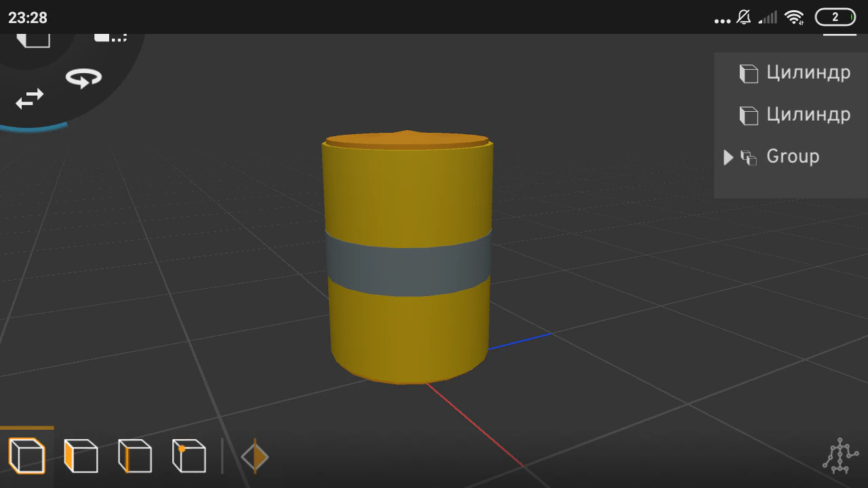Select the object selection mode cube icon
The height and width of the screenshot is (488, 868).
pyautogui.click(x=26, y=456)
